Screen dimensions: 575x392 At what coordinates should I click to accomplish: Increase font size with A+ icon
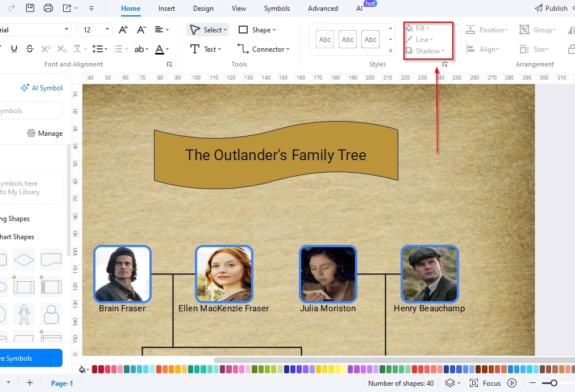click(x=123, y=30)
